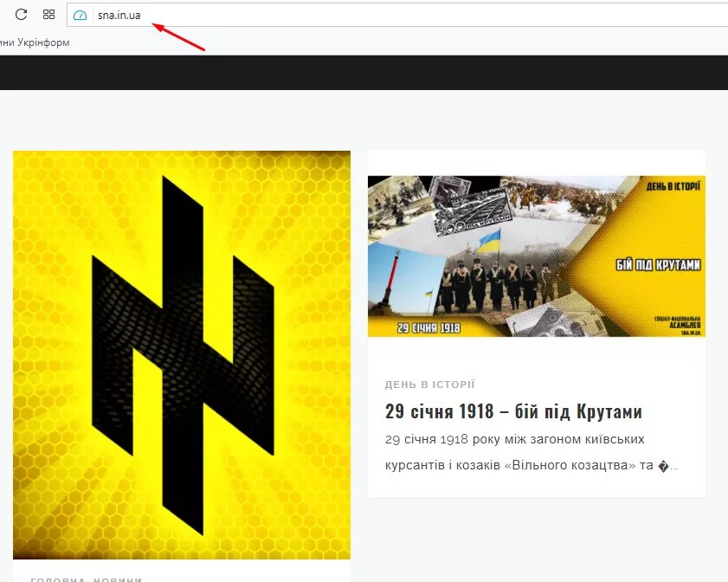This screenshot has width=728, height=582.
Task: Open the Бій під Крутами banner image
Action: 537,256
